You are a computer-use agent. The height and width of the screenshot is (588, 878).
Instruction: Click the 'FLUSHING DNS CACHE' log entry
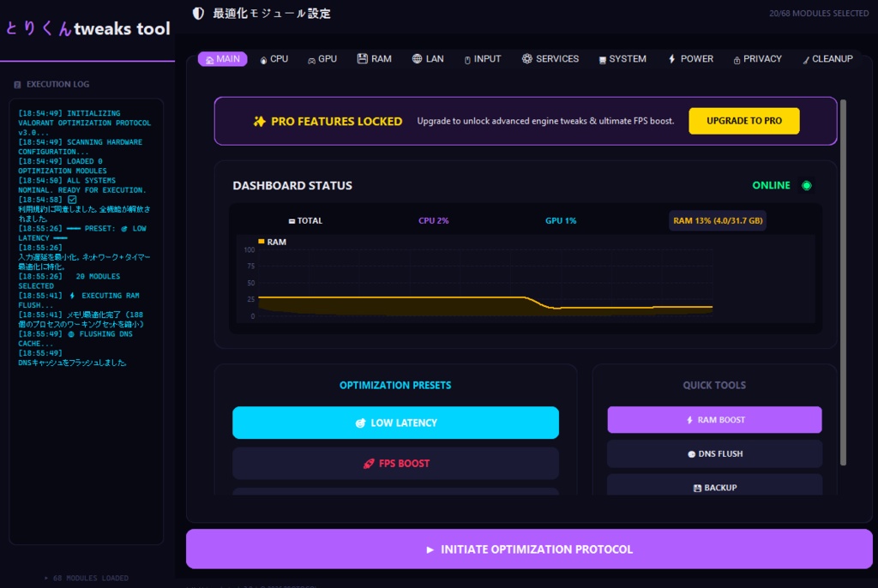click(x=75, y=339)
